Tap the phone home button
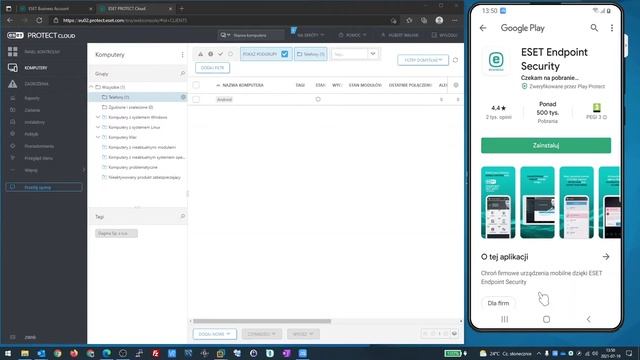 pos(547,319)
